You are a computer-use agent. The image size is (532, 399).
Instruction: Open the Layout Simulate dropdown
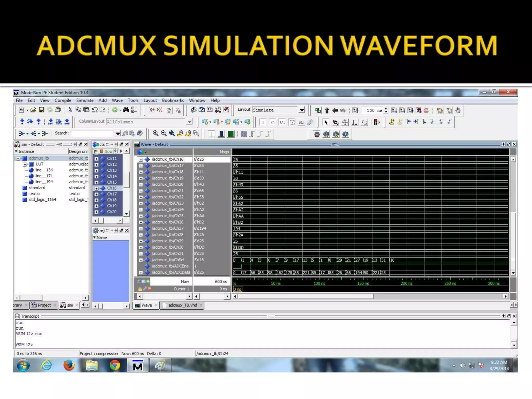point(302,110)
